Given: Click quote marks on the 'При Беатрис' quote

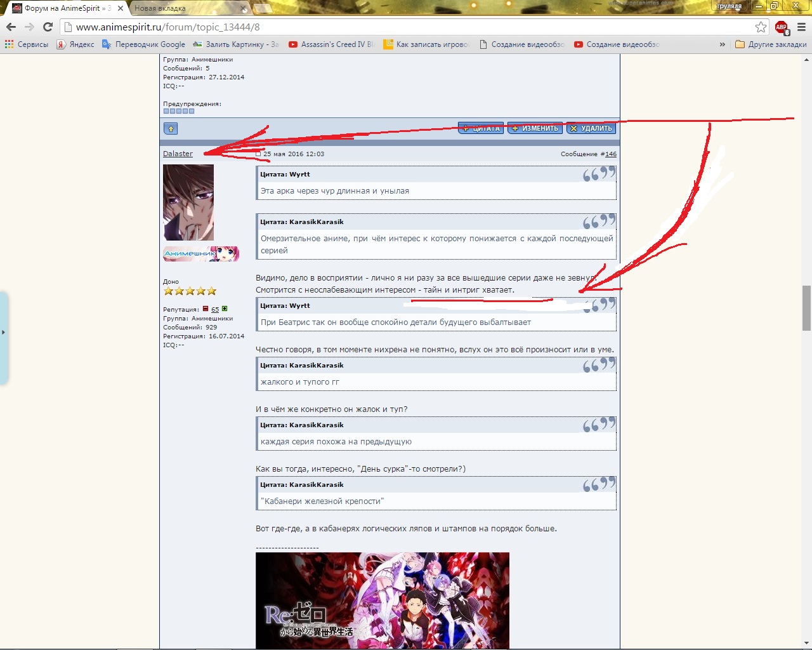Looking at the screenshot, I should point(599,305).
